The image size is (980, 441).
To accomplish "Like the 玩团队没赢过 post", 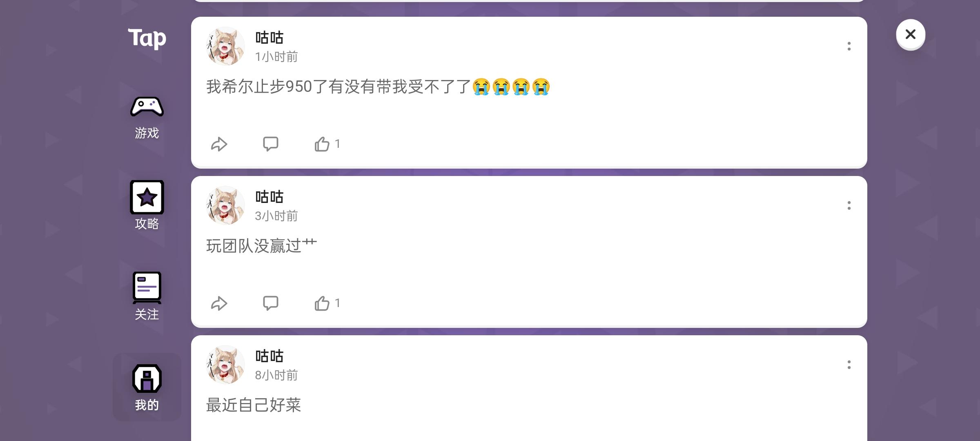I will pyautogui.click(x=327, y=303).
